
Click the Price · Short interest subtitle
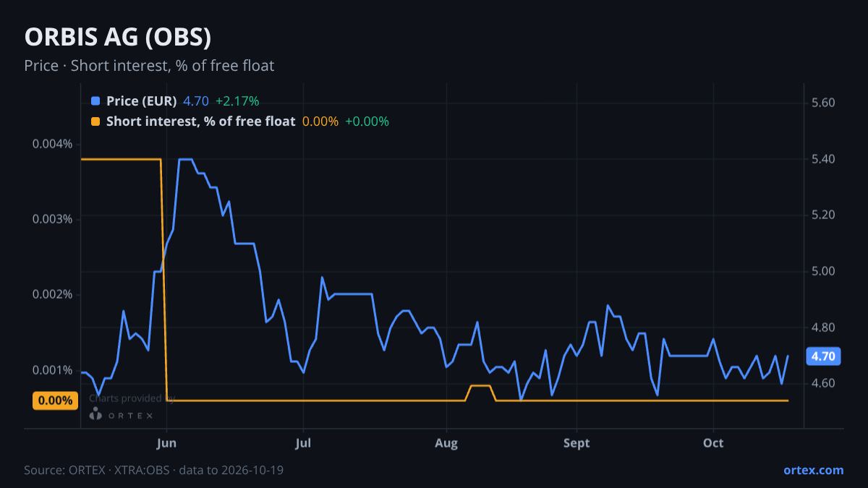click(149, 66)
